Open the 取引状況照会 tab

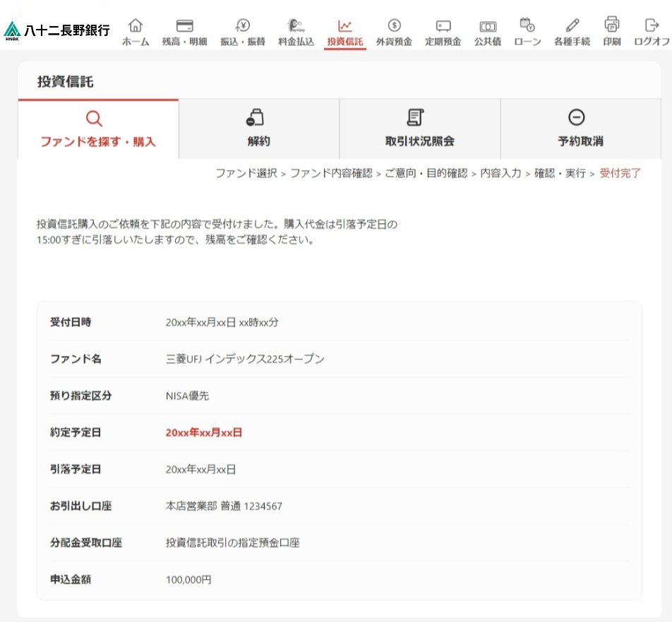click(419, 129)
